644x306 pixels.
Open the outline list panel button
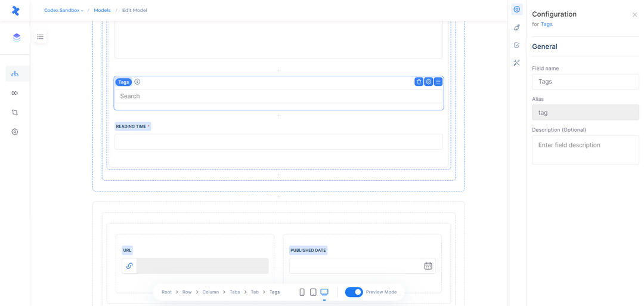pyautogui.click(x=40, y=36)
